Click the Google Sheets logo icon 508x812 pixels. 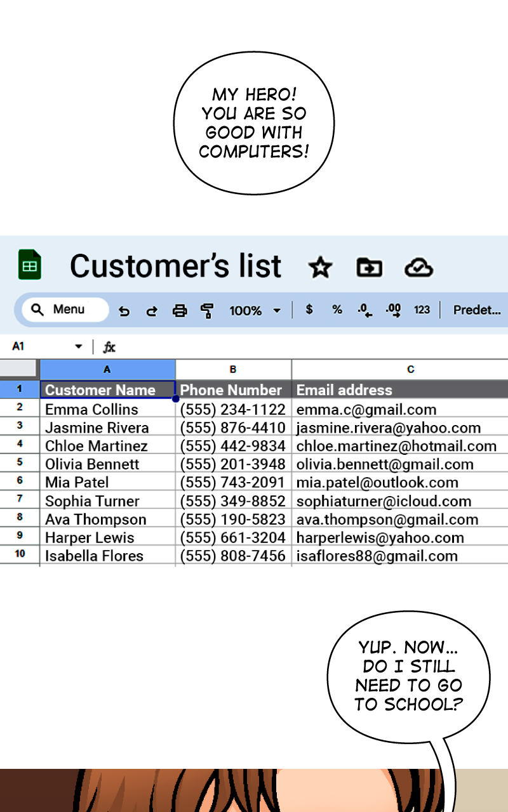click(29, 265)
